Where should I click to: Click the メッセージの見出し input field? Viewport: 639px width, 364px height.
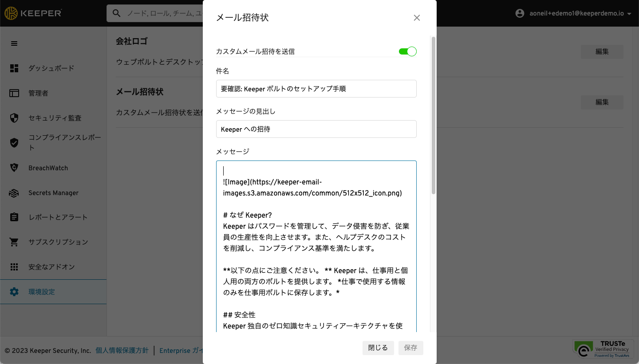click(x=316, y=129)
